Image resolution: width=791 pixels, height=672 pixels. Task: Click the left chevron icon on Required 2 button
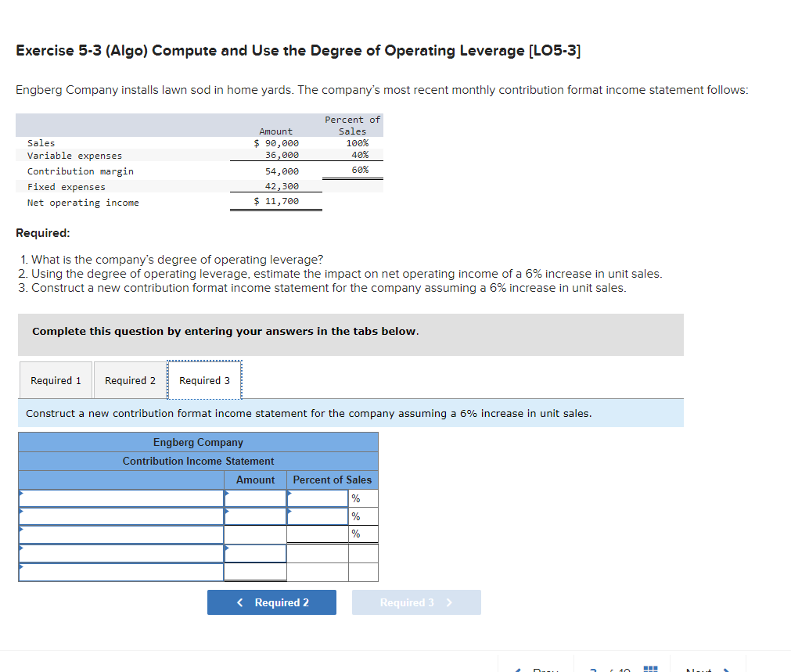(240, 602)
